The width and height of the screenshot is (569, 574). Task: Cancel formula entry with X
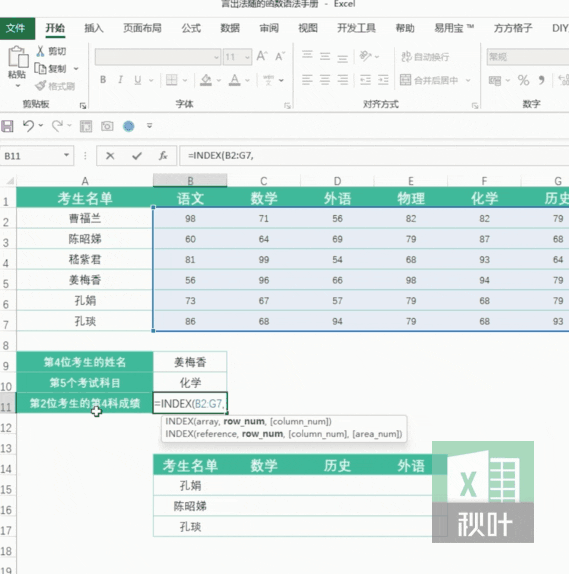coord(110,156)
